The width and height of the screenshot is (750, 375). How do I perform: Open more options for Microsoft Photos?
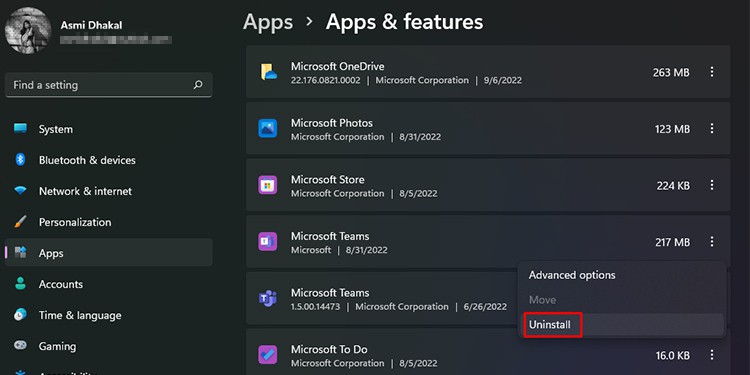[712, 129]
